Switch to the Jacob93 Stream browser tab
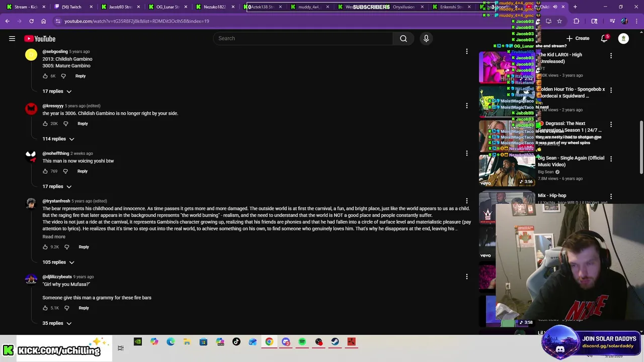The height and width of the screenshot is (362, 644). click(x=121, y=7)
